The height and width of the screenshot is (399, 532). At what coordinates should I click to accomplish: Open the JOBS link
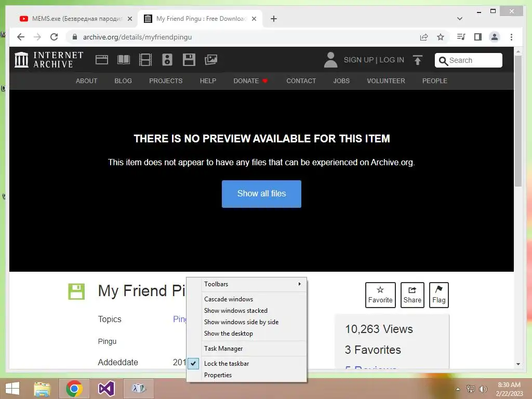(x=341, y=81)
